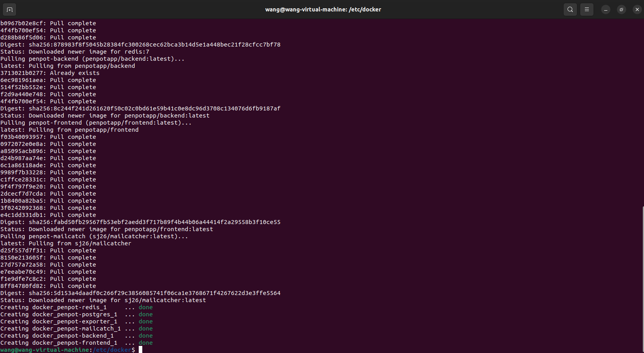
Task: Click "latest: Pulling from sj26/mailcatcher" line
Action: [x=66, y=243]
